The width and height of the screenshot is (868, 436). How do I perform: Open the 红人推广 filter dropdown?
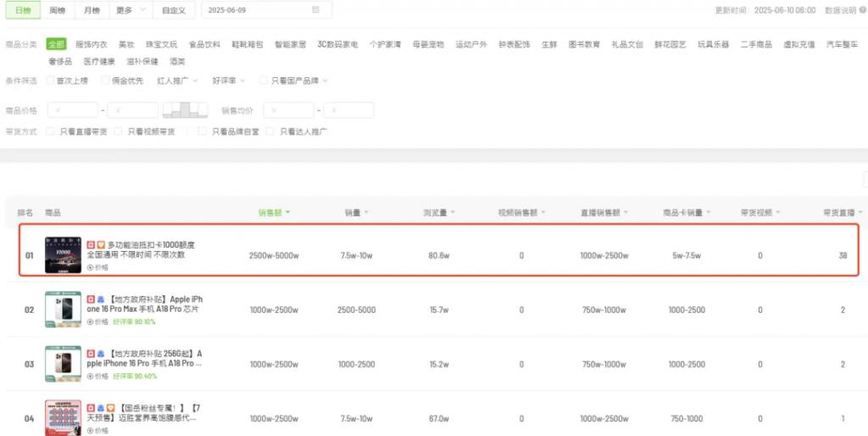click(177, 81)
